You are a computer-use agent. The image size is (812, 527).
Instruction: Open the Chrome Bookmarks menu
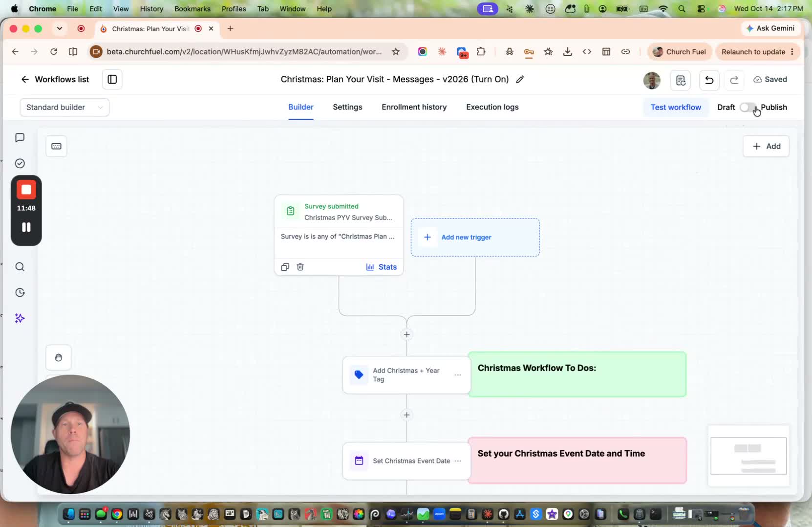(192, 9)
